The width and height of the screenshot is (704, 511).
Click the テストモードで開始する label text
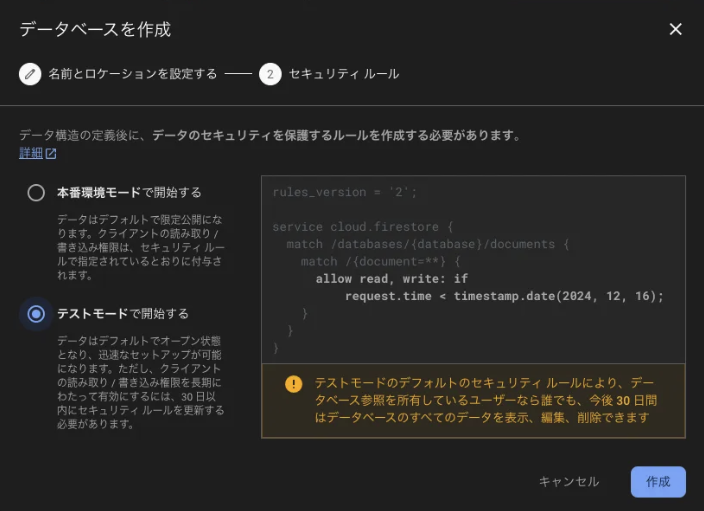coord(123,314)
